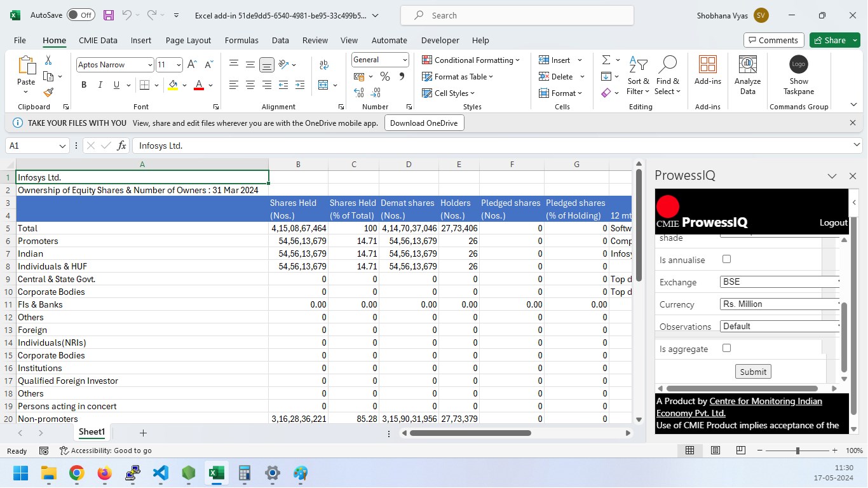Apply Percent Style with the % icon
This screenshot has width=868, height=488.
(385, 77)
